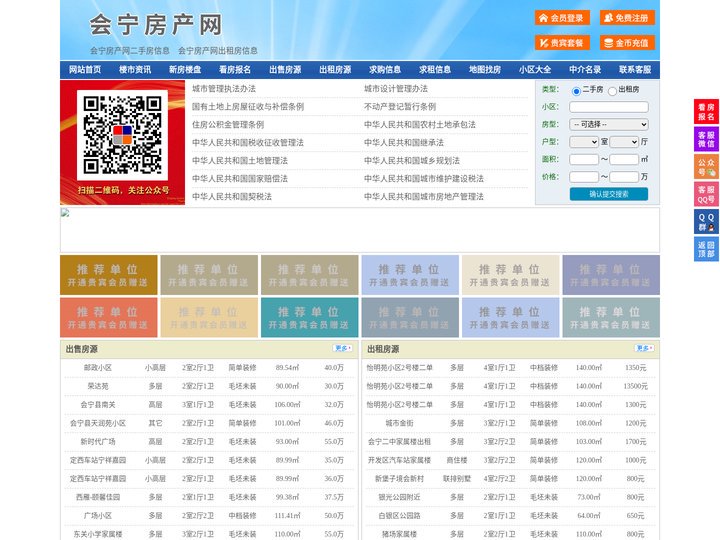The width and height of the screenshot is (720, 540).
Task: Open the 地图找房 navigation item
Action: coord(485,70)
